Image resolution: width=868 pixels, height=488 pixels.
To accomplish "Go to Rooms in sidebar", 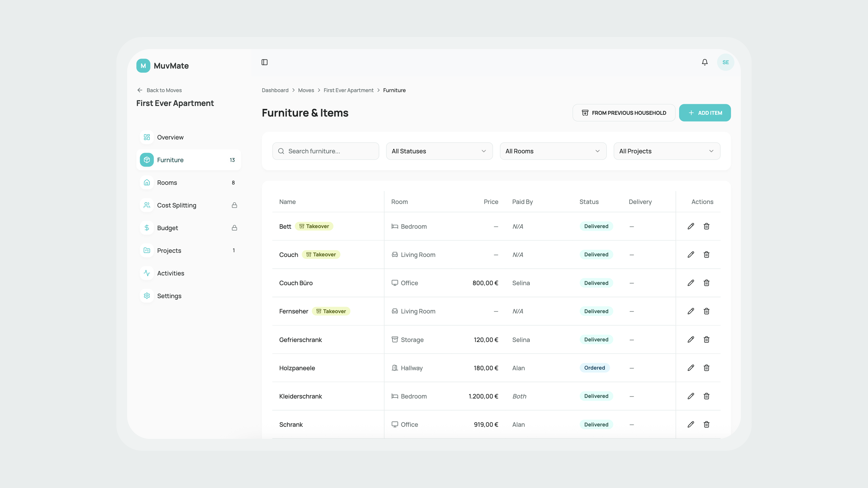I will pyautogui.click(x=167, y=183).
